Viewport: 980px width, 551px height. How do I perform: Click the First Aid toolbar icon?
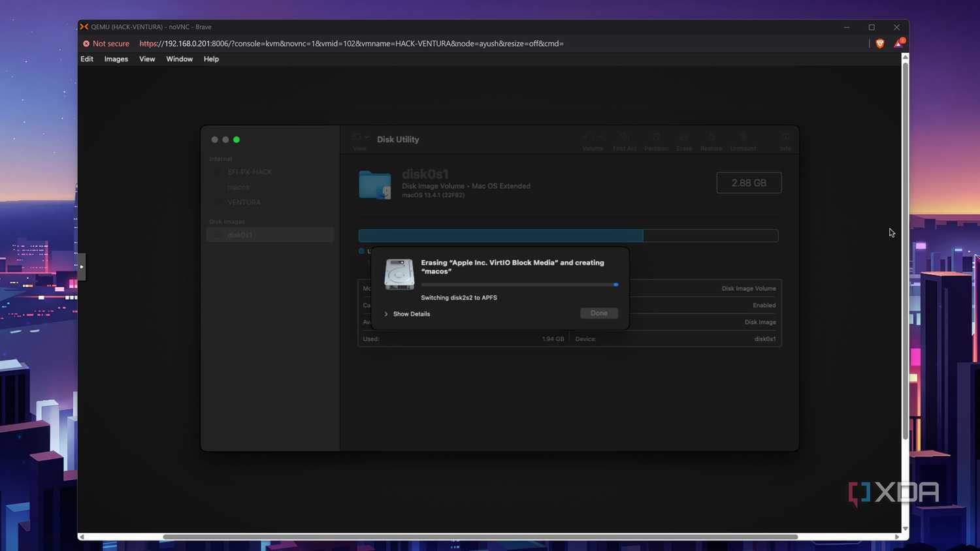625,137
